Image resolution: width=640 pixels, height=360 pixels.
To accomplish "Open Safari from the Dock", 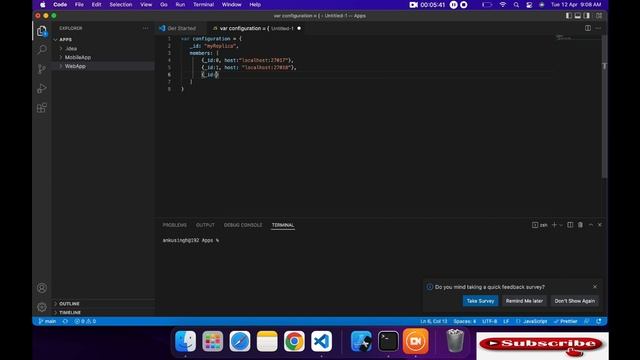I will pyautogui.click(x=240, y=341).
